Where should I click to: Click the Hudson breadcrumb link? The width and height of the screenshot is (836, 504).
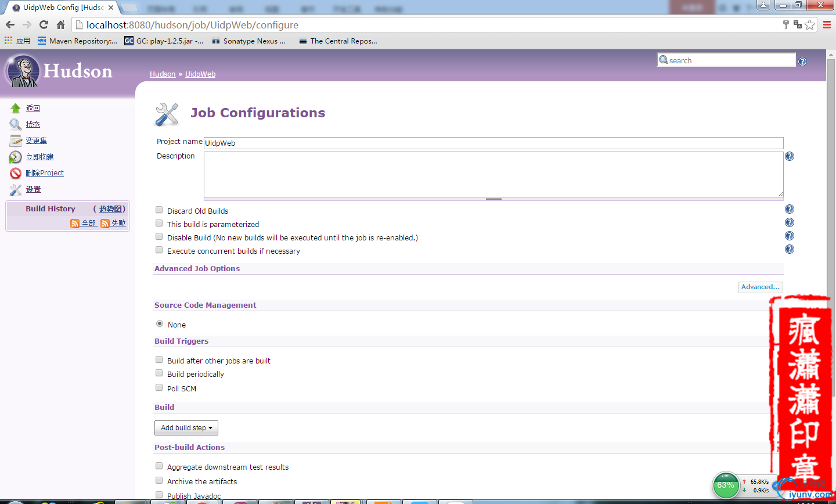point(163,74)
